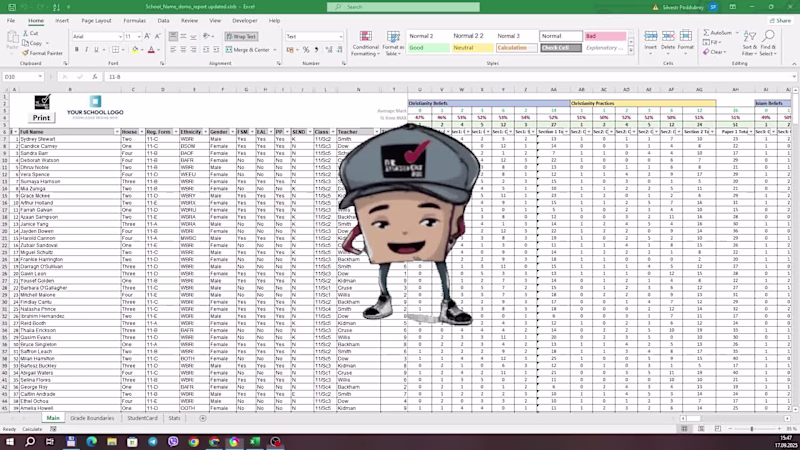Image resolution: width=800 pixels, height=450 pixels.
Task: Switch to the Insert ribbon tab
Action: tap(62, 20)
